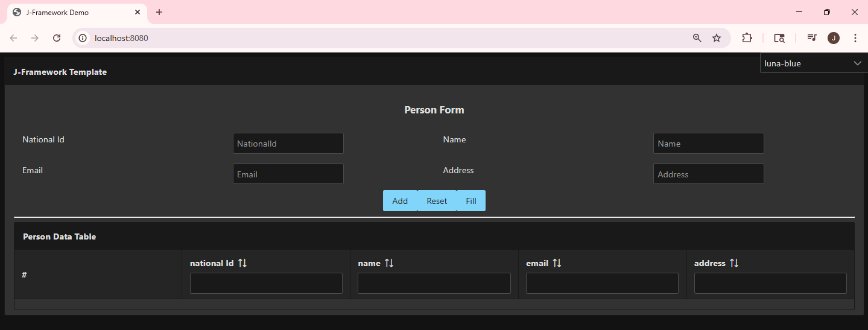Image resolution: width=868 pixels, height=330 pixels.
Task: Open the luna-blue theme dropdown
Action: (x=813, y=63)
